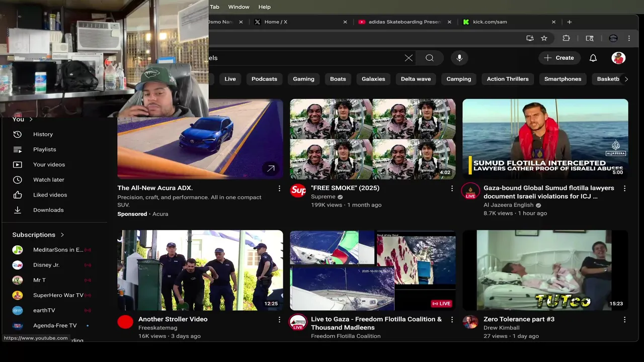The height and width of the screenshot is (362, 644).
Task: Open the Window menu
Action: (238, 7)
